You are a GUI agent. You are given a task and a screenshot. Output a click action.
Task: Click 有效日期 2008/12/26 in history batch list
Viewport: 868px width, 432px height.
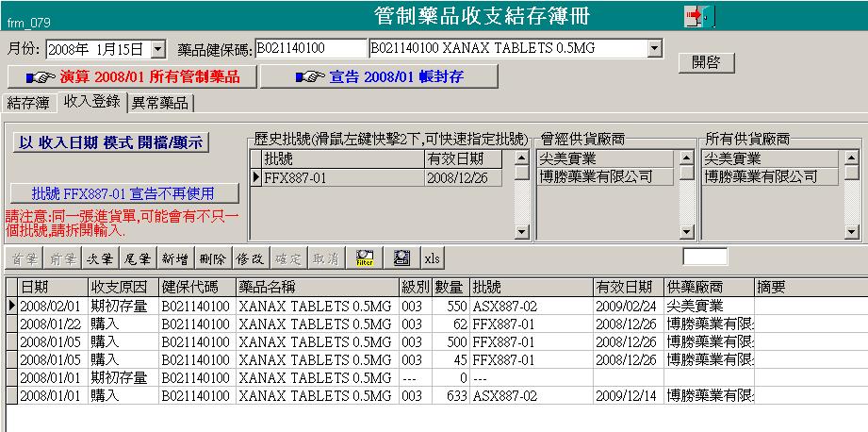[x=464, y=177]
